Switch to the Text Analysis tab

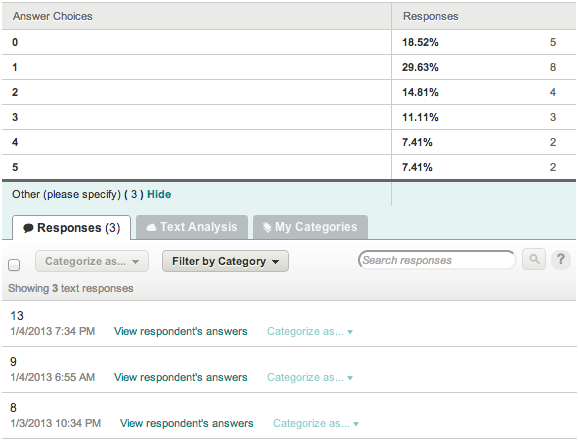point(192,227)
